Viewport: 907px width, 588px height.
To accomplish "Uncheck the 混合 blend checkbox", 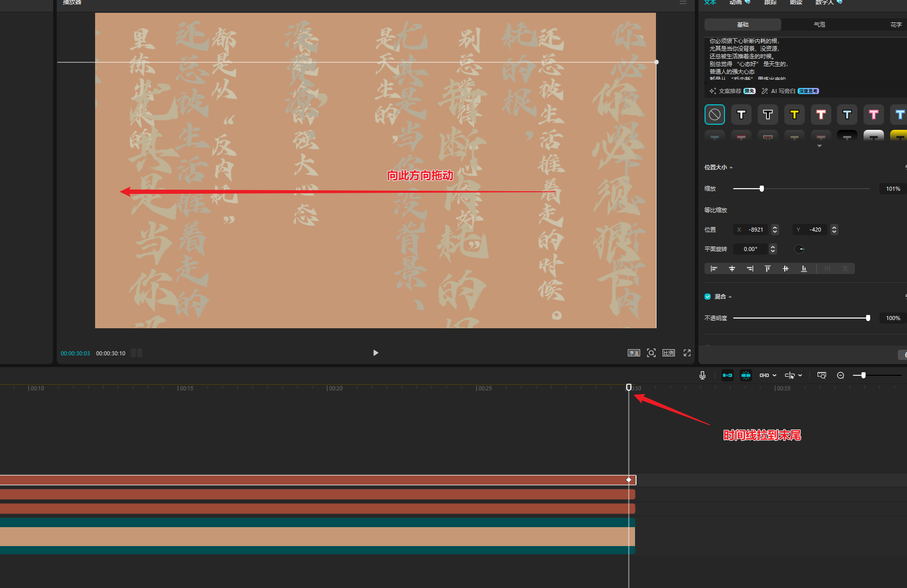I will point(708,297).
